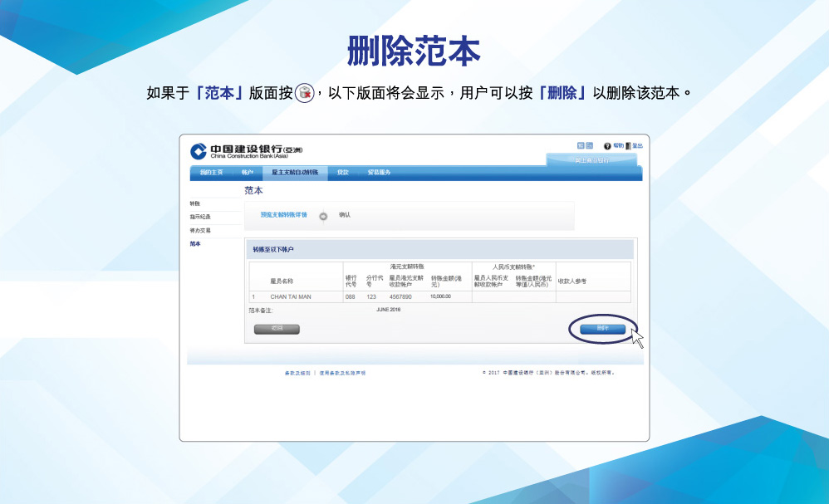Select 指示纪录 in the left sidebar
This screenshot has width=829, height=504.
pyautogui.click(x=199, y=217)
